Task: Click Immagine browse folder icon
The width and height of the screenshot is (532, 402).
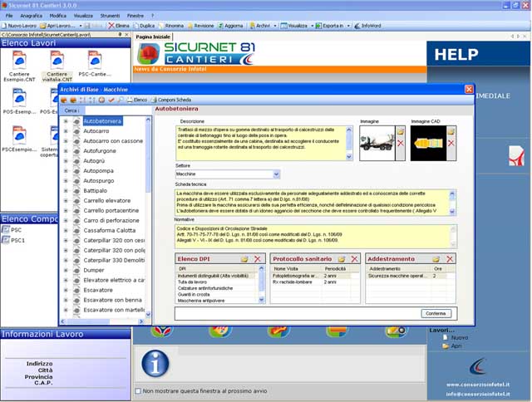Action: pos(401,131)
